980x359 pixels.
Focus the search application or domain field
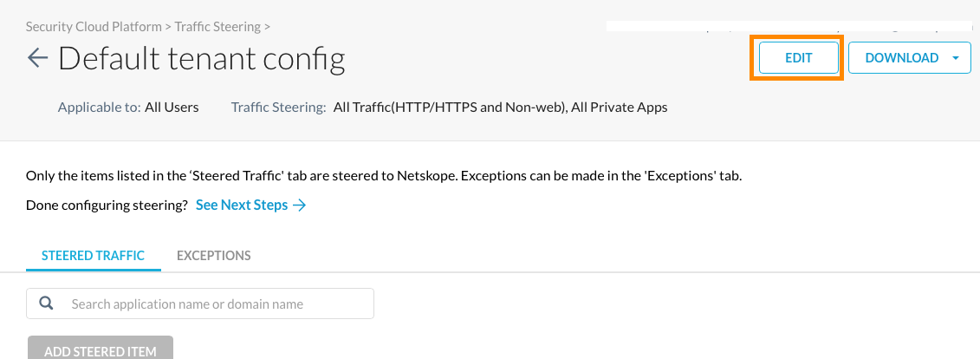pyautogui.click(x=217, y=304)
